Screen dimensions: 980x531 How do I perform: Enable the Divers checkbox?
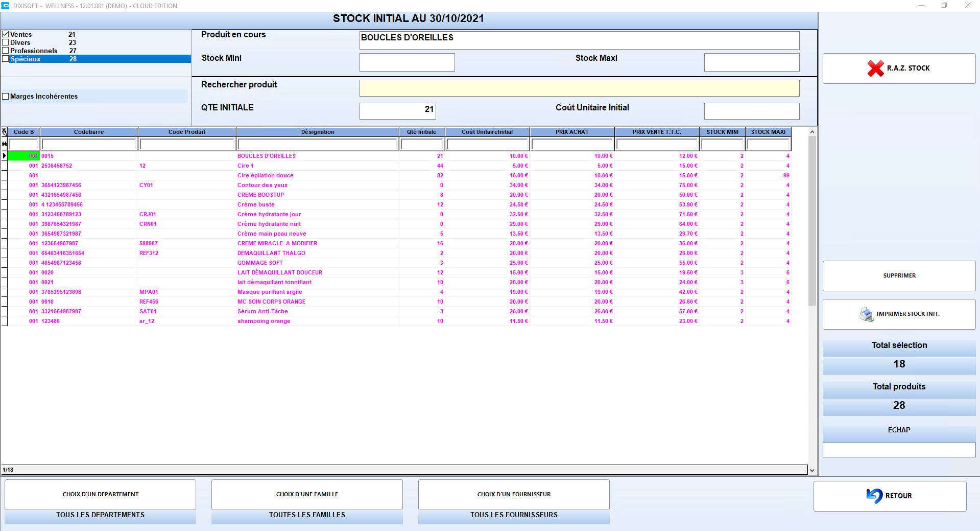point(6,42)
